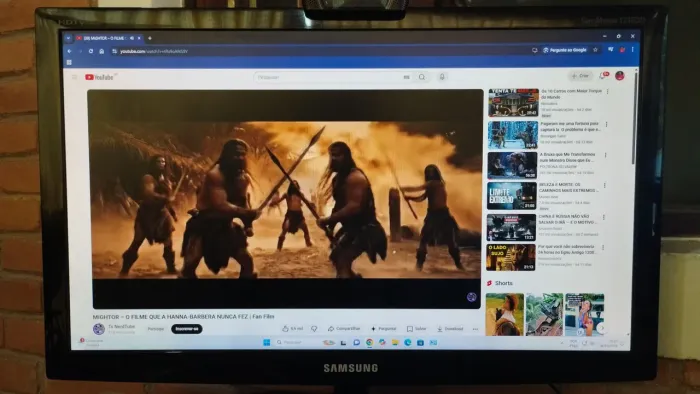Click the Pergunte ao Google button
Screen dimensions: 700x394
[x=565, y=50]
